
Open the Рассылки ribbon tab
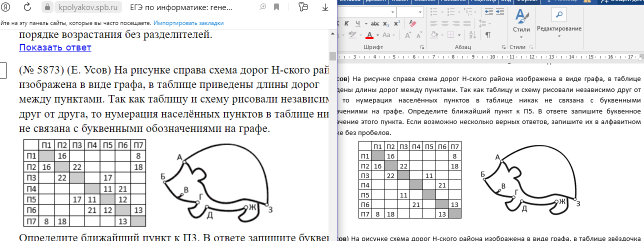coord(453,1)
